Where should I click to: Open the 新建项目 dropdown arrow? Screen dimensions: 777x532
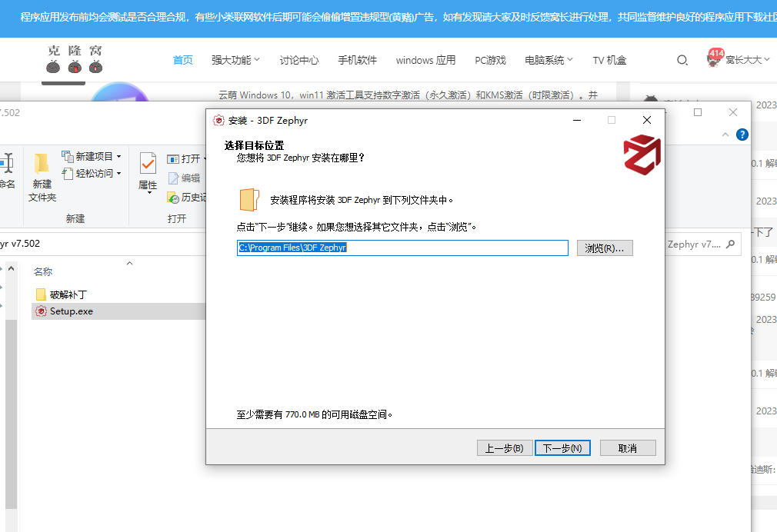119,157
